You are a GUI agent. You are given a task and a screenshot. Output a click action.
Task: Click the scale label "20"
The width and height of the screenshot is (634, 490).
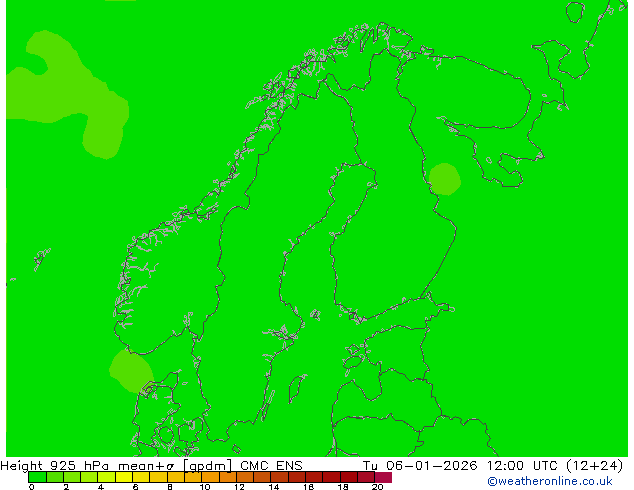tap(377, 487)
